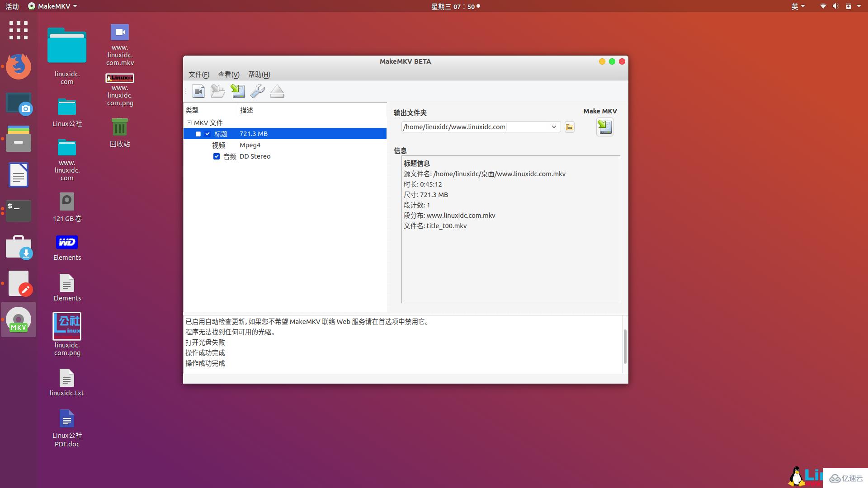Open the MakeMKV app menu in top bar
Image resolution: width=868 pixels, height=488 pixels.
(x=52, y=6)
